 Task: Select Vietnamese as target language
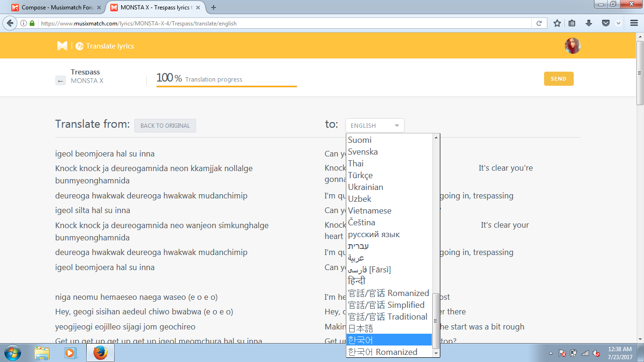(x=389, y=211)
